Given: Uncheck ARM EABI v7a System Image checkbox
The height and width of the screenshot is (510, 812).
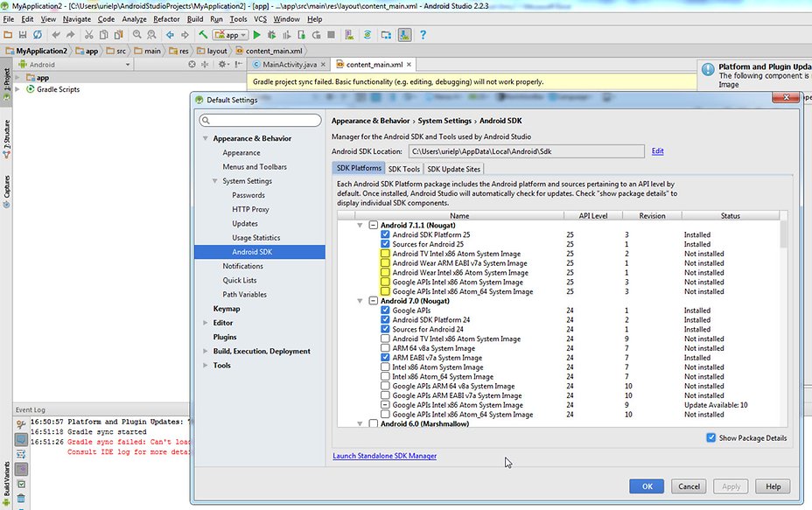Looking at the screenshot, I should pos(385,357).
